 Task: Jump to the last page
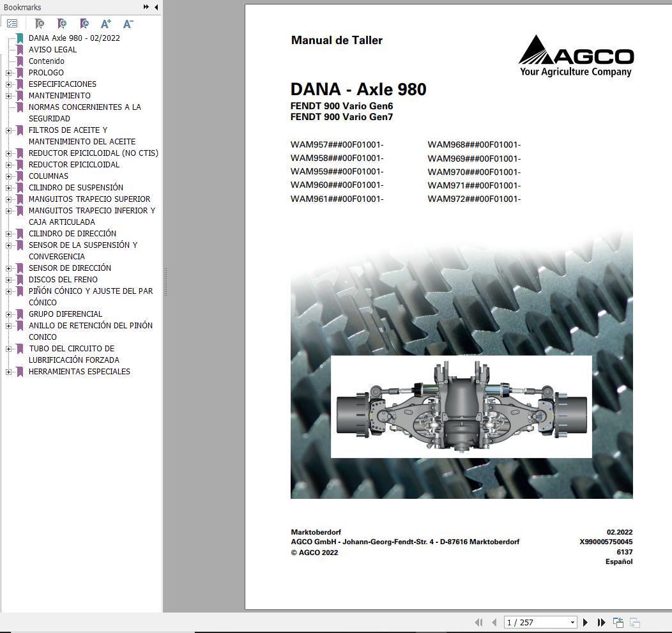602,622
